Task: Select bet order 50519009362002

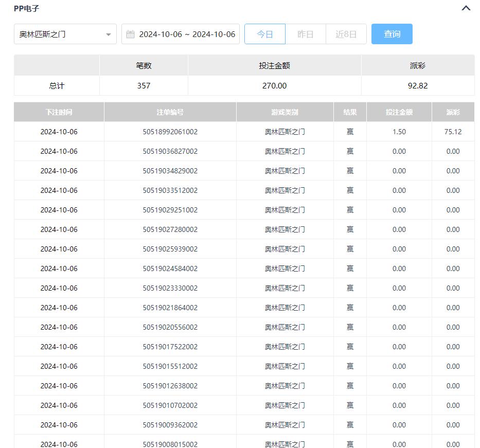Action: pos(170,425)
